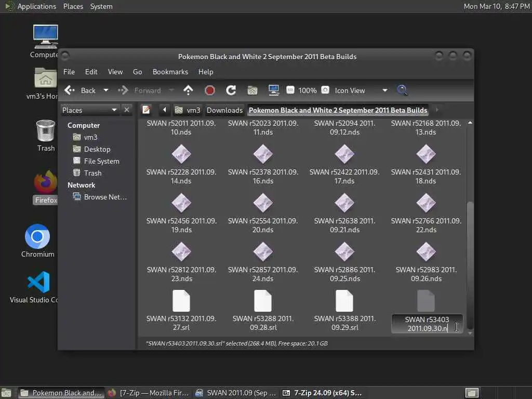Zoom in with the plus icon
The height and width of the screenshot is (399, 532).
coord(325,90)
